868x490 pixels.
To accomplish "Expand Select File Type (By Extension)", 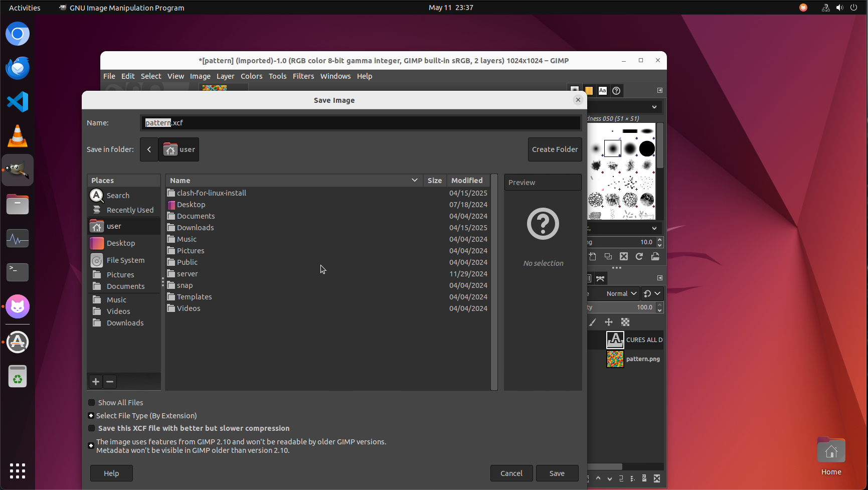I will 91,415.
